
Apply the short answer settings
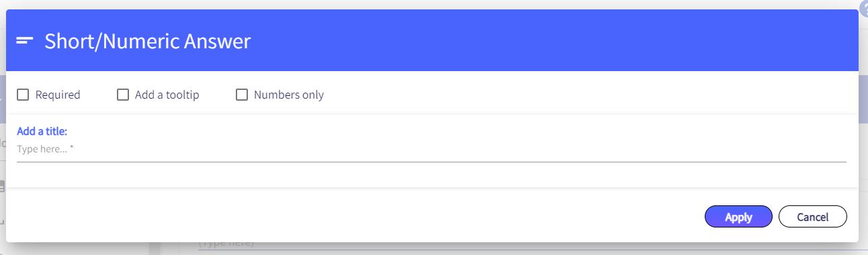[x=738, y=217]
